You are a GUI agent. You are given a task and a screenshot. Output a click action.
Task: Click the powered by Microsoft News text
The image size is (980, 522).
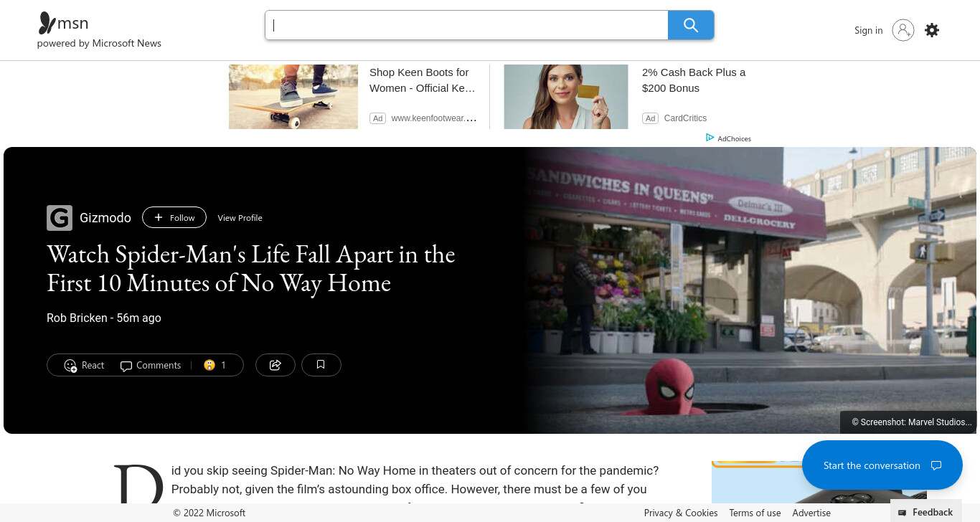99,43
